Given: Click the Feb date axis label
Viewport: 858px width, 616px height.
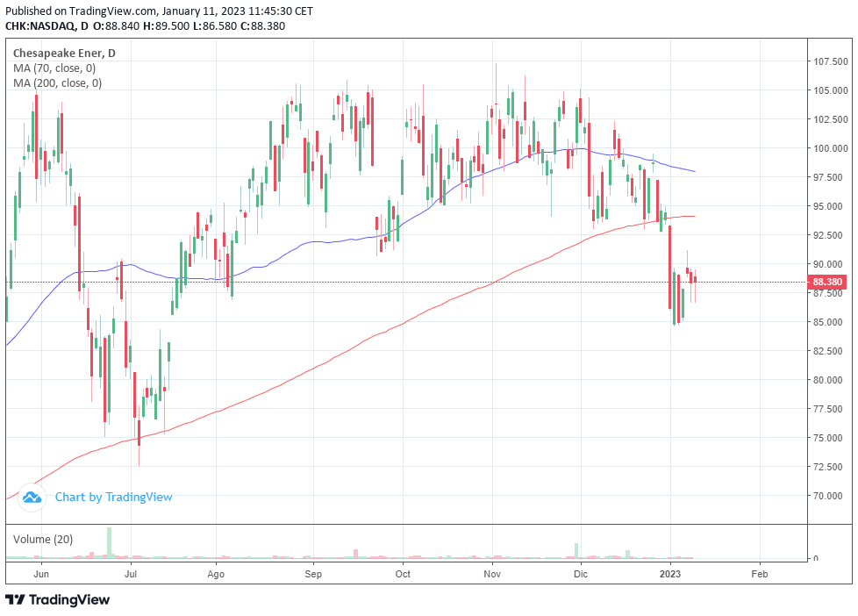Looking at the screenshot, I should [x=760, y=574].
